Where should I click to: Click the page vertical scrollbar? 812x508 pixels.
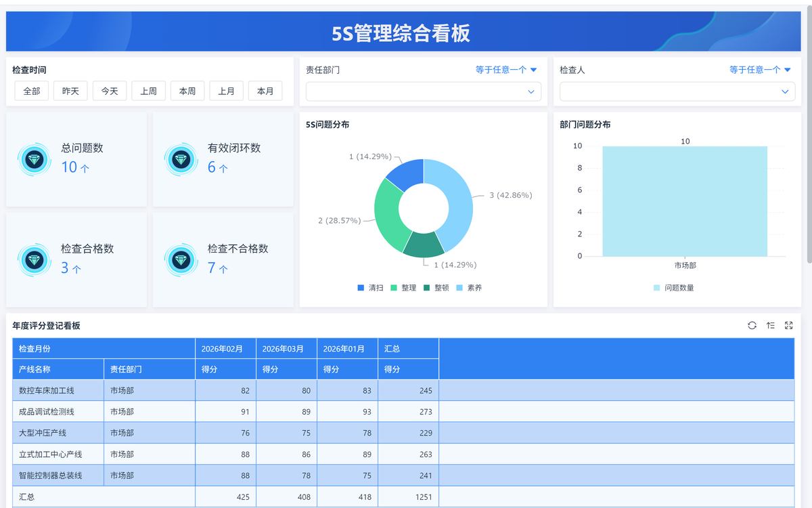coord(809,135)
